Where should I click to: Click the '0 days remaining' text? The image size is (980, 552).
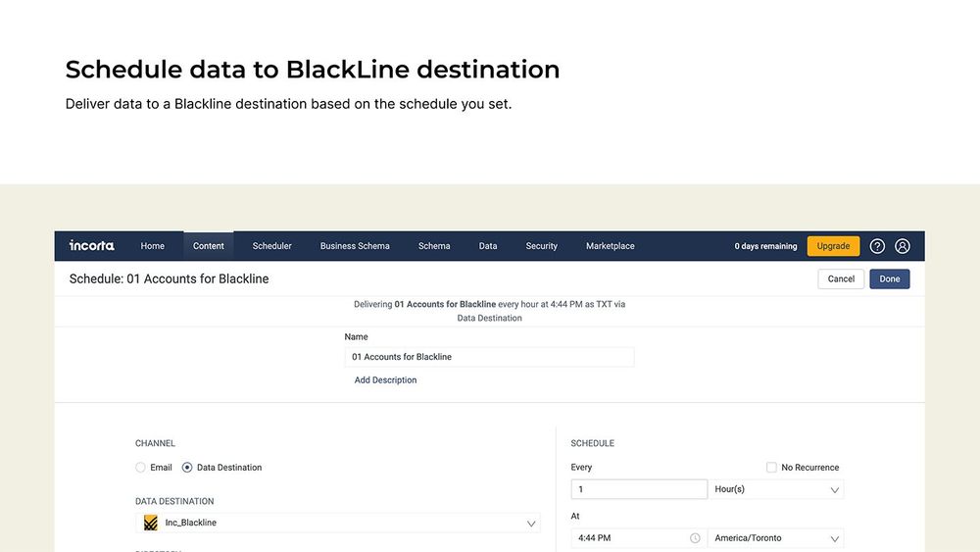pyautogui.click(x=765, y=246)
